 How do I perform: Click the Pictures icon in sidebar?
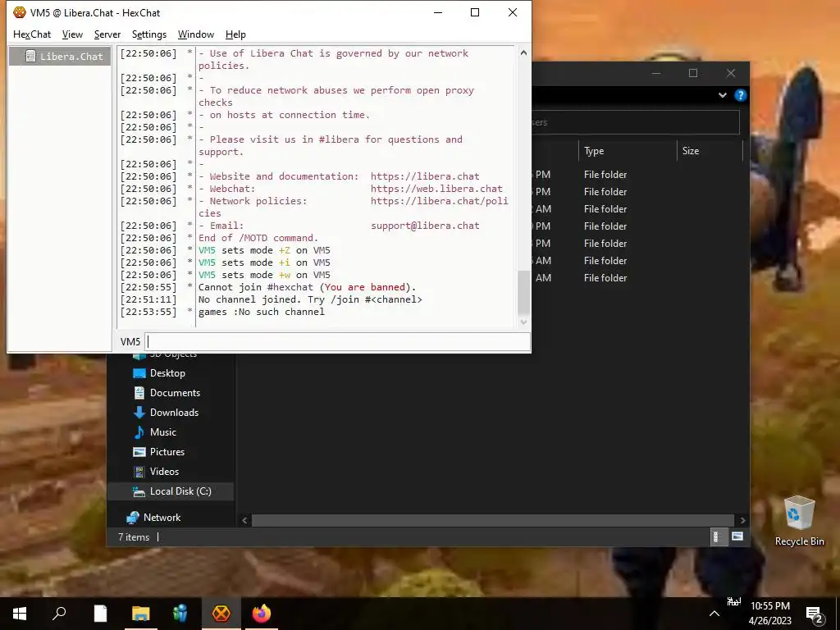tap(139, 452)
